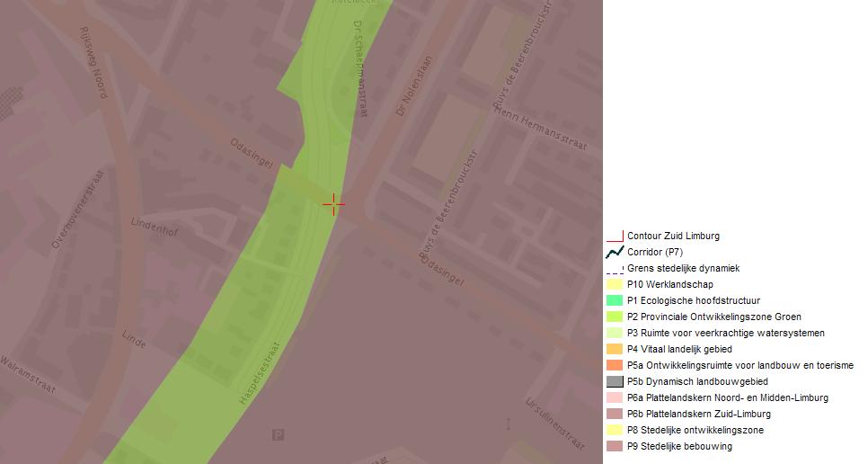Image resolution: width=868 pixels, height=464 pixels.
Task: Click the Corridor (P7) line symbol
Action: pyautogui.click(x=615, y=252)
